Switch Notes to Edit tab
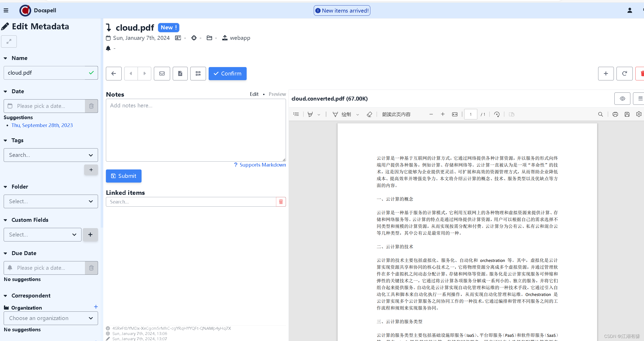Image resolution: width=644 pixels, height=341 pixels. point(254,94)
